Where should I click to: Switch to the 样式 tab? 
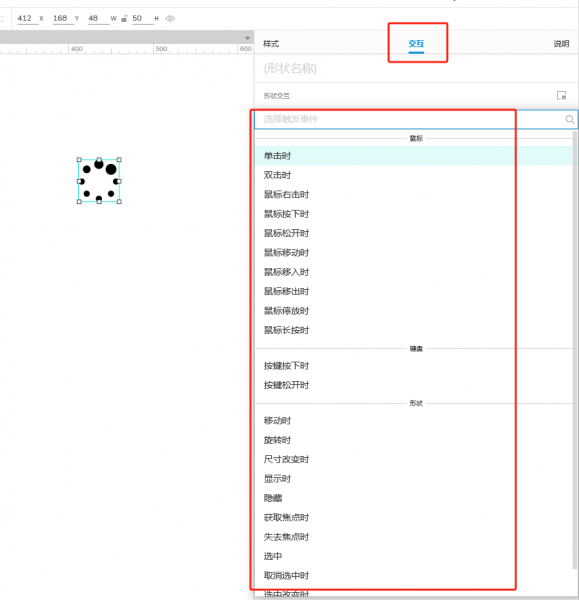tap(271, 44)
